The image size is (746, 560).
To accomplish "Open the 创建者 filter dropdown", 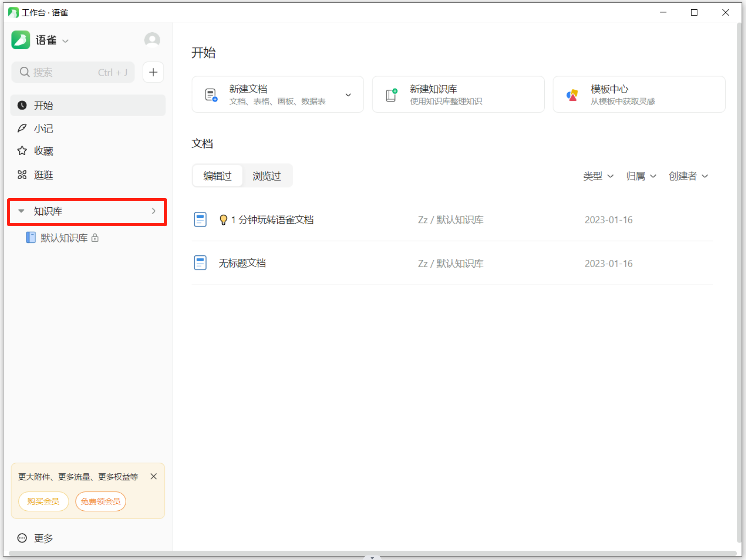I will click(x=688, y=176).
